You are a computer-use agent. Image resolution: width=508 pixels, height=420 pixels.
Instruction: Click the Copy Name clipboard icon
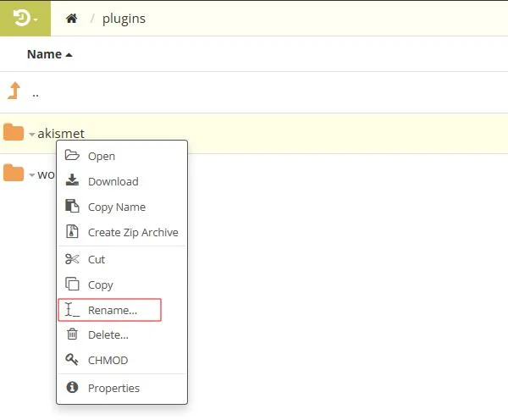pyautogui.click(x=72, y=207)
